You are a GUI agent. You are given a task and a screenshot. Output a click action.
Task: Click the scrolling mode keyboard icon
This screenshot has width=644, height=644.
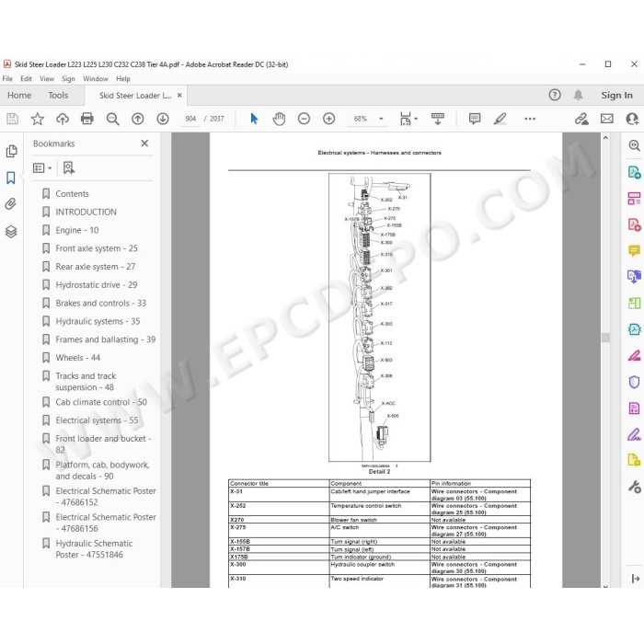coord(437,119)
